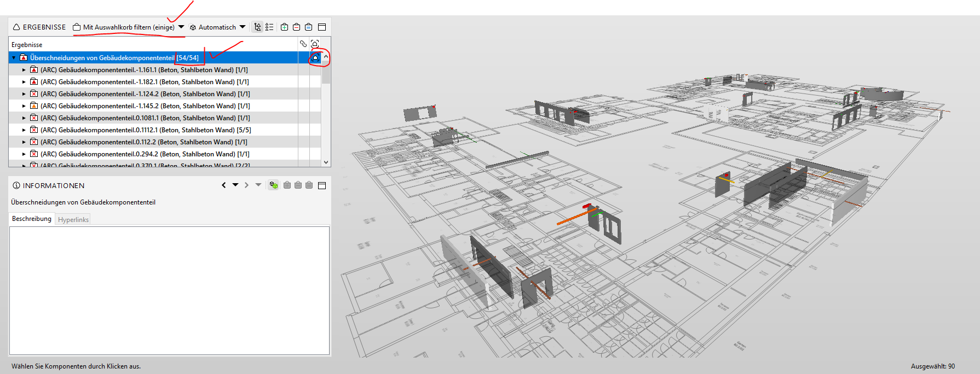The image size is (980, 374).
Task: Go back in the Informationen history
Action: (x=224, y=185)
